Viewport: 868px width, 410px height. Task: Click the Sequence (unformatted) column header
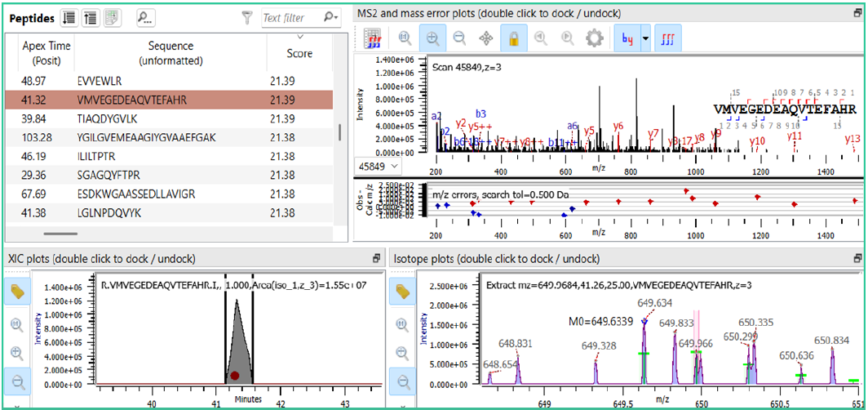[170, 53]
